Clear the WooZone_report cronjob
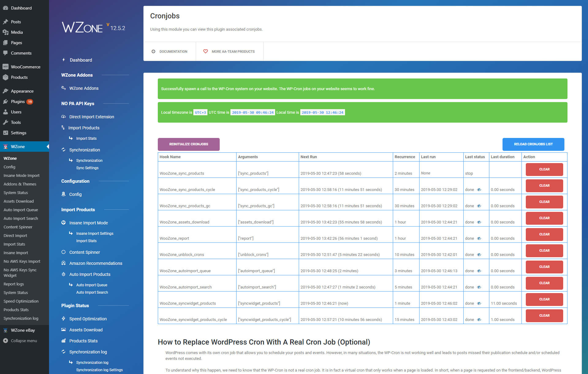588x374 pixels. (544, 234)
